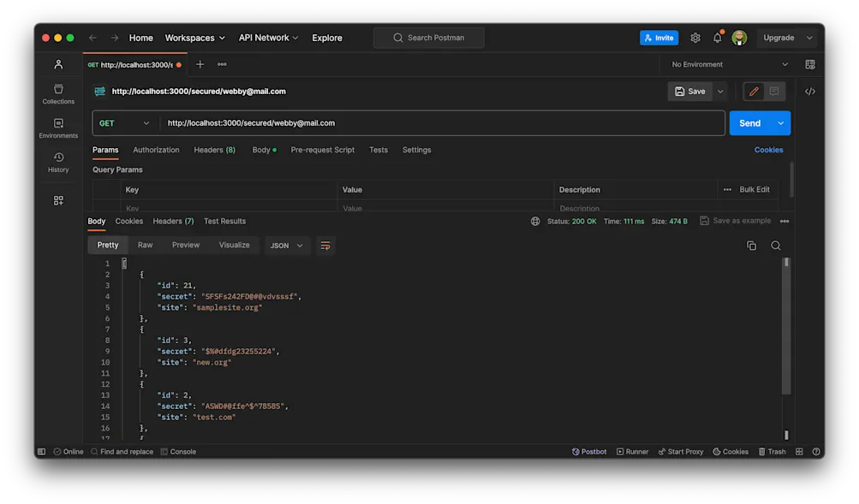Click the edit pencil icon

(754, 92)
